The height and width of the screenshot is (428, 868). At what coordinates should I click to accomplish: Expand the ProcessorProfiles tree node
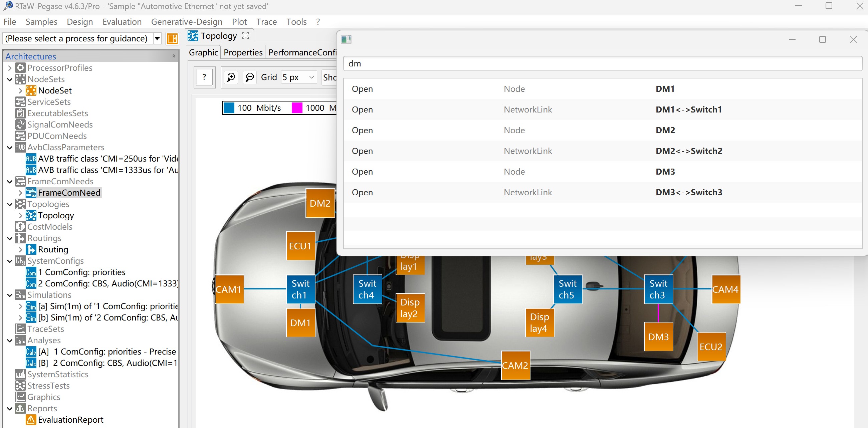click(x=10, y=68)
